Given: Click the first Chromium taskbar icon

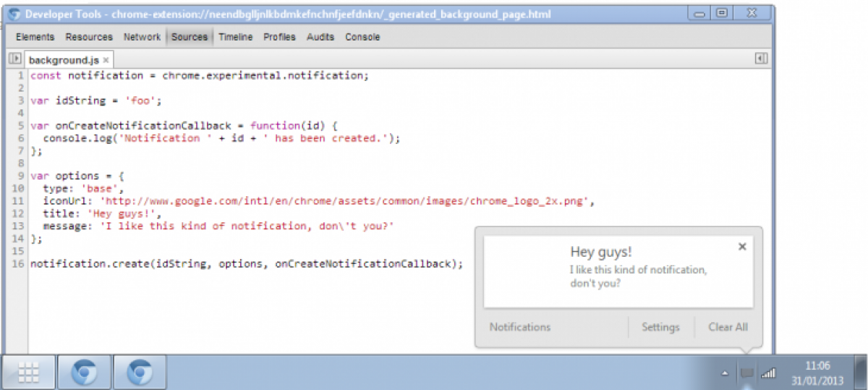Looking at the screenshot, I should tap(84, 373).
